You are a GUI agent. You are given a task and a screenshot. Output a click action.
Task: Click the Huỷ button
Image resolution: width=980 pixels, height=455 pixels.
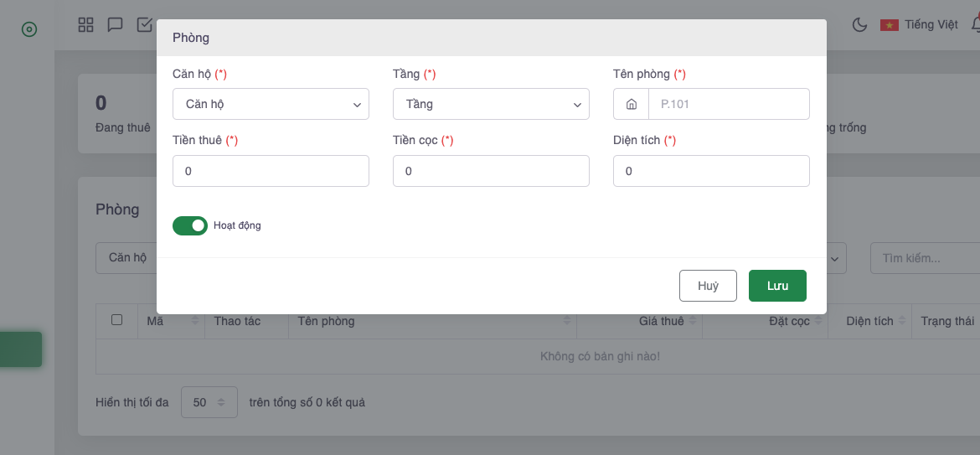click(708, 286)
